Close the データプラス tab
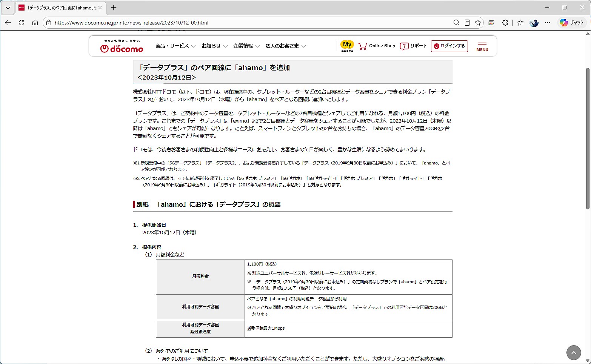The width and height of the screenshot is (591, 364). coord(100,8)
